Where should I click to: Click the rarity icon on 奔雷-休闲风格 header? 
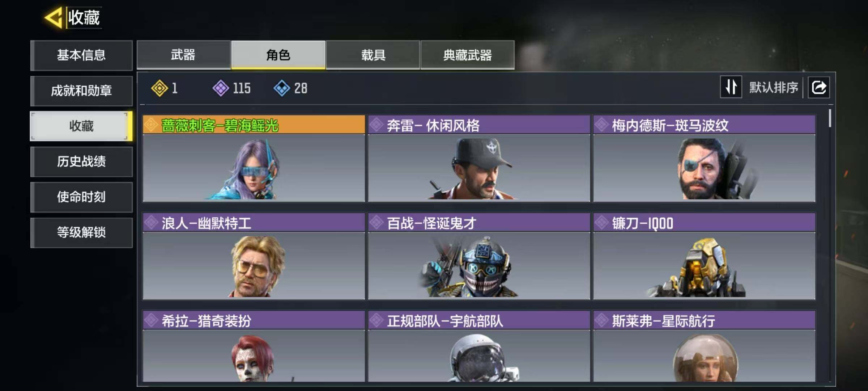tap(376, 125)
